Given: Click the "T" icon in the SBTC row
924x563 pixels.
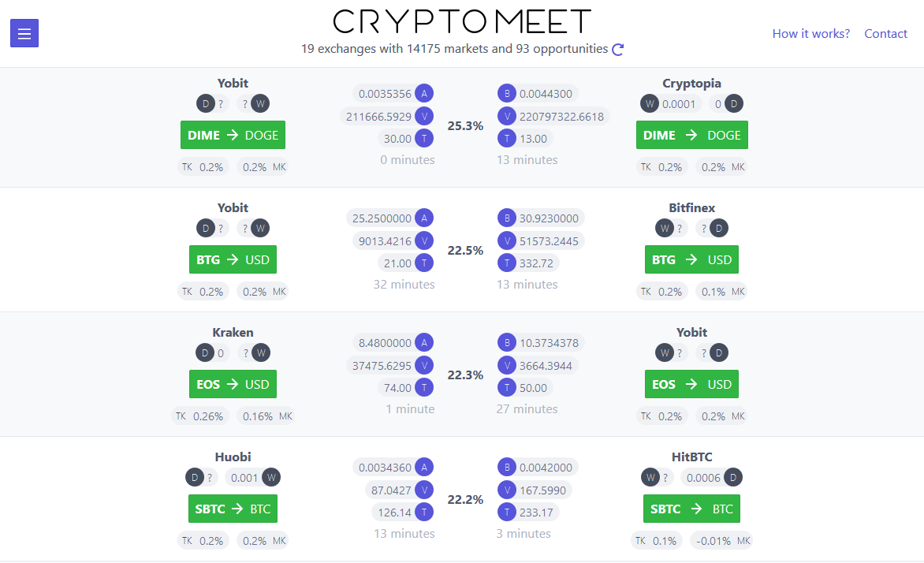Looking at the screenshot, I should click(x=423, y=512).
